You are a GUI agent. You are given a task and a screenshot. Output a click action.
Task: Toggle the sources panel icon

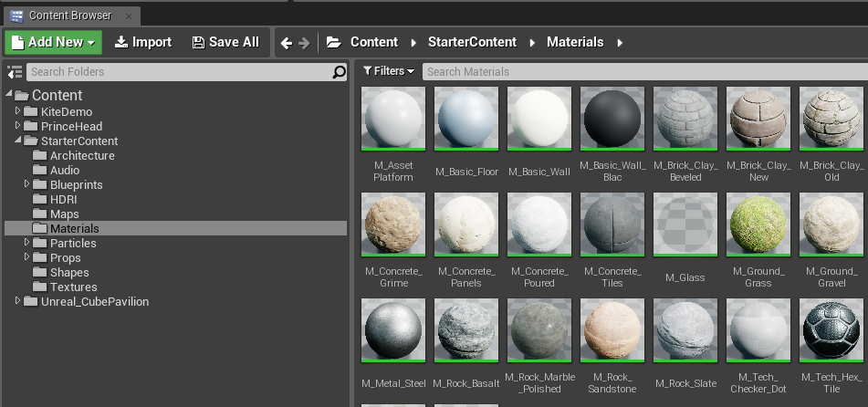pos(15,72)
